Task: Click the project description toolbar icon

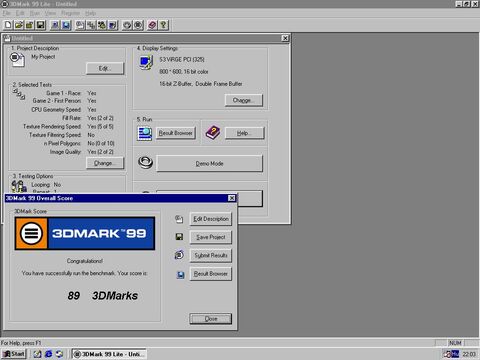Action: (80, 25)
